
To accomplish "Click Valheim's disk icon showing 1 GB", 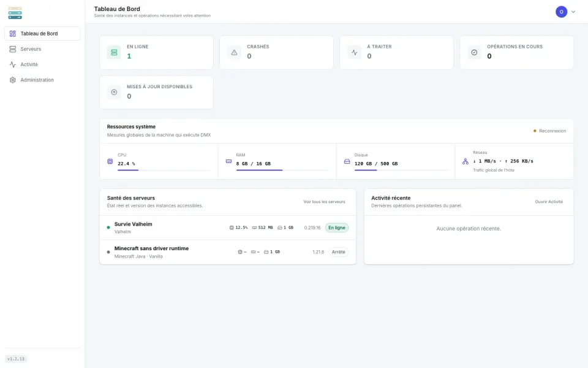I will pos(279,228).
